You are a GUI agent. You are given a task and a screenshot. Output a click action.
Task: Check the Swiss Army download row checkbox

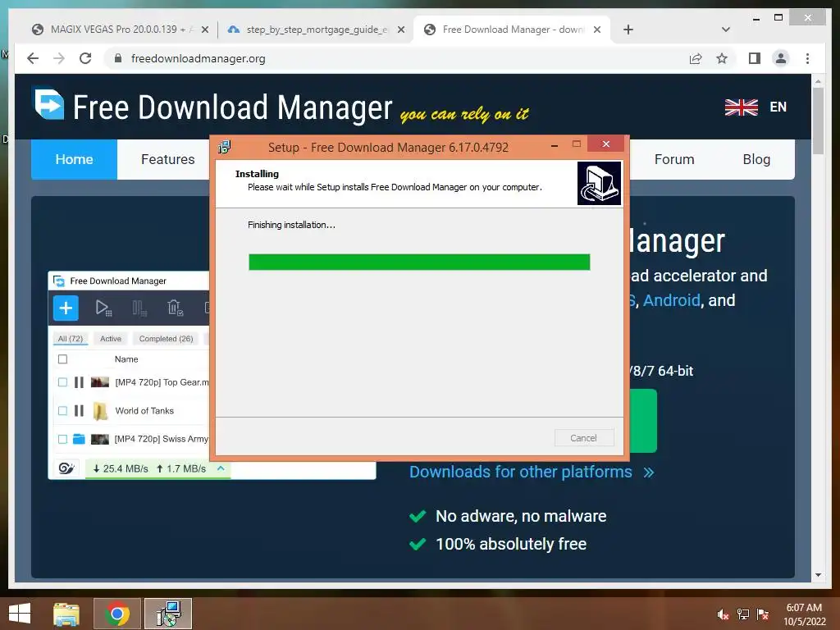62,439
